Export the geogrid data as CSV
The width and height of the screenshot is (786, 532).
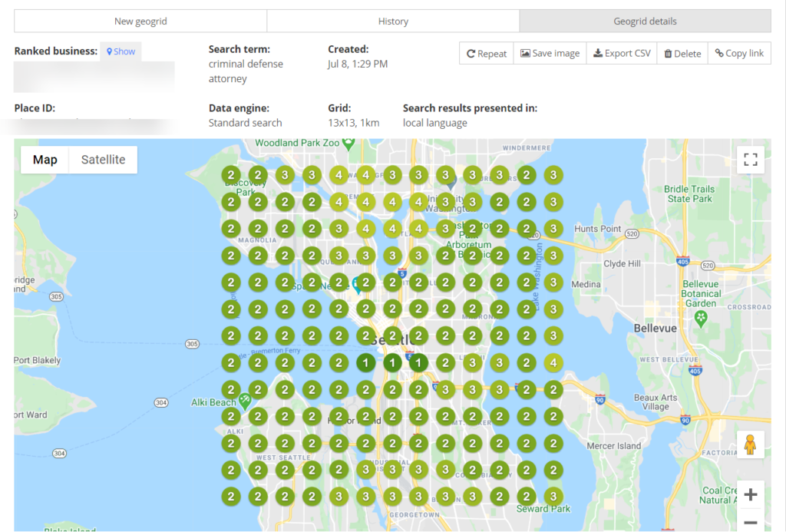pyautogui.click(x=621, y=53)
